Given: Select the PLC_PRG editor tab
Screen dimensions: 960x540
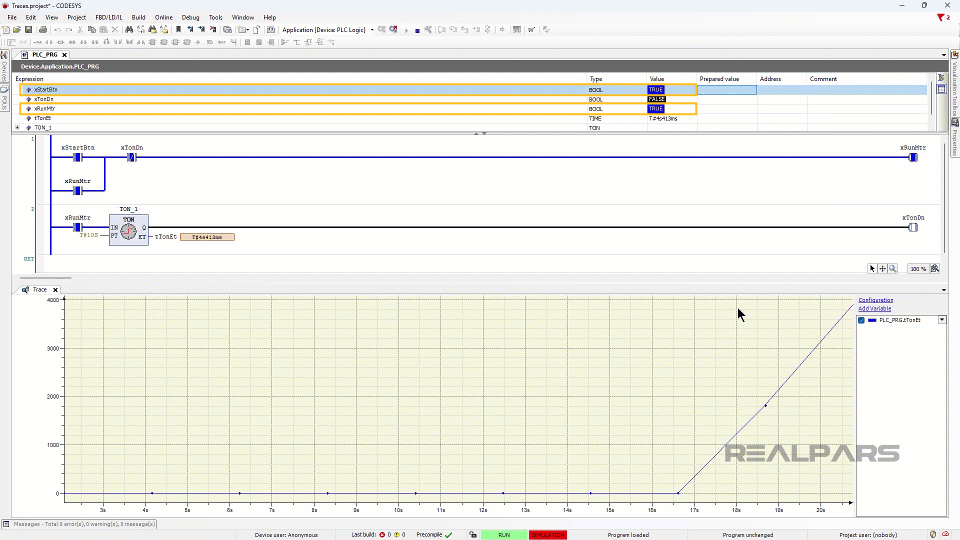Looking at the screenshot, I should pos(45,54).
